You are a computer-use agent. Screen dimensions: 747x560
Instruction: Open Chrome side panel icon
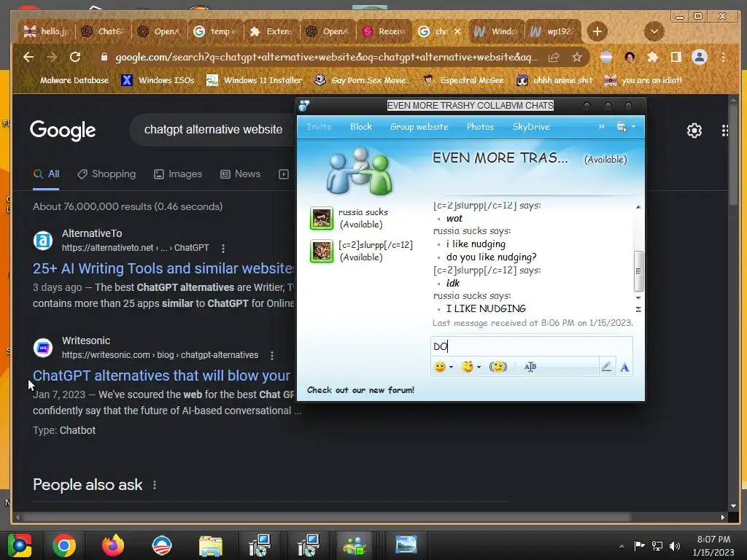pyautogui.click(x=676, y=57)
